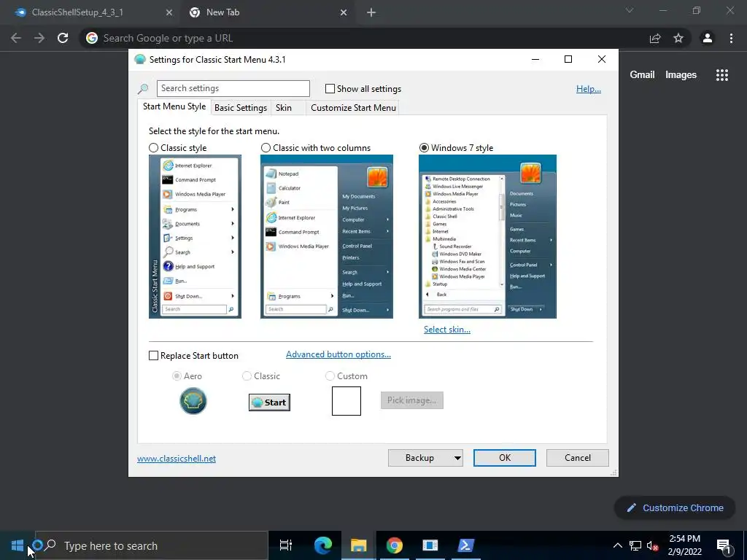Click the Customize Chrome button
Viewport: 747px width, 560px height.
[675, 507]
